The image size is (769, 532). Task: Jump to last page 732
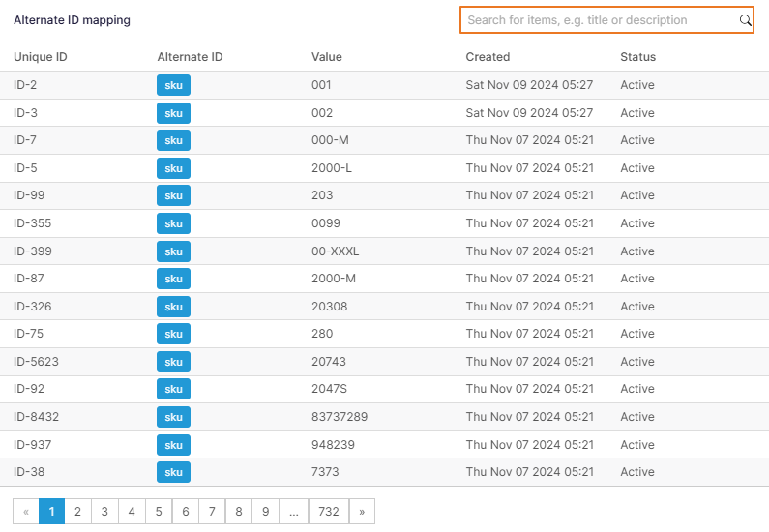329,512
